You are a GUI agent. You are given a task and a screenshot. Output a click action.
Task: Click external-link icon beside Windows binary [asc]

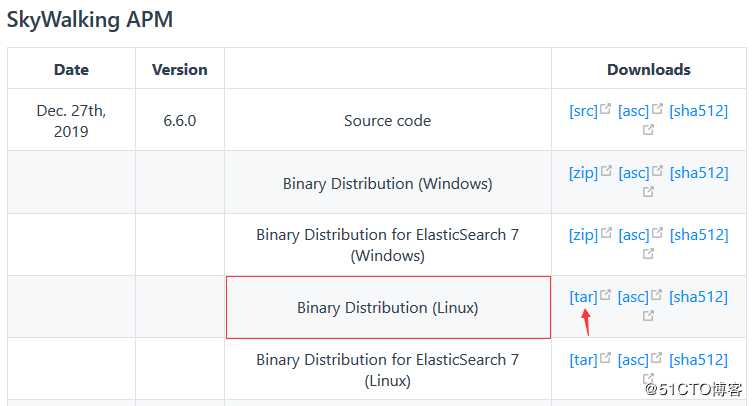coord(657,170)
